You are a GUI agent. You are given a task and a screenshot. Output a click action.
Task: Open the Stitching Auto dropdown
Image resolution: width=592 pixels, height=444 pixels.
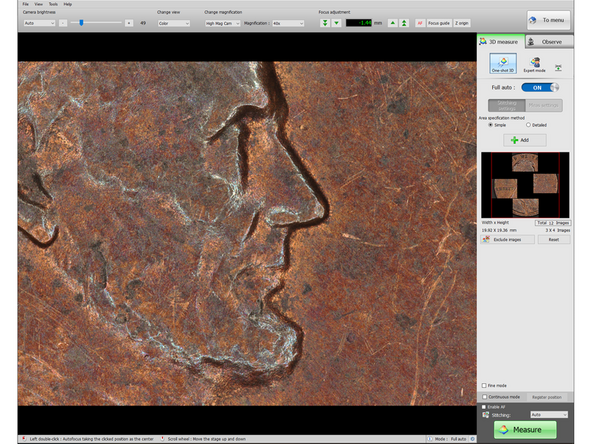(x=549, y=415)
